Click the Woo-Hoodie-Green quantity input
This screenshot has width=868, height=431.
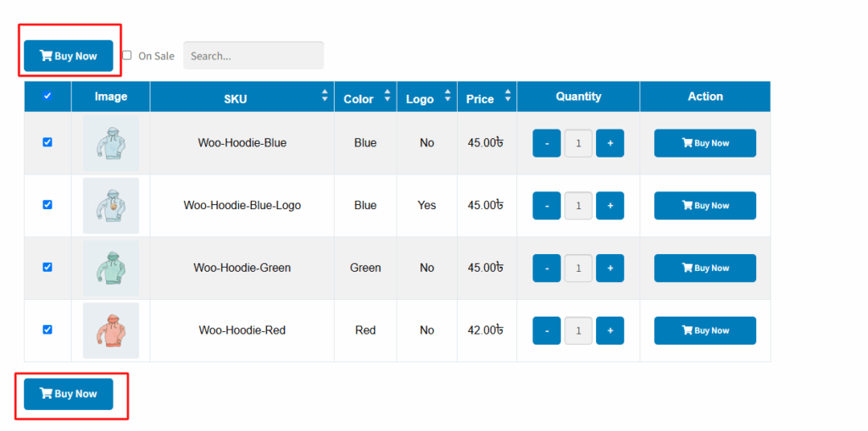click(578, 268)
